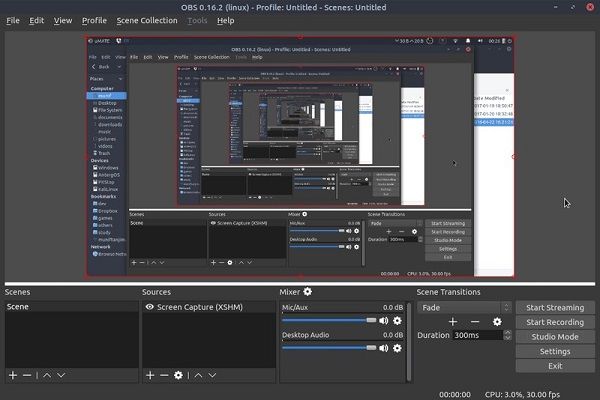The height and width of the screenshot is (400, 600).
Task: Open Mic/Aux settings gear
Action: coord(397,321)
